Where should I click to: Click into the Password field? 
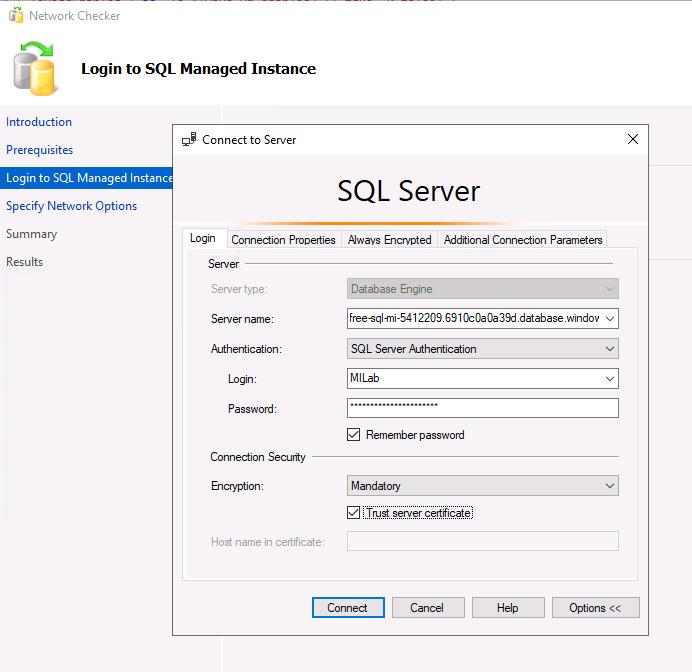coord(483,408)
